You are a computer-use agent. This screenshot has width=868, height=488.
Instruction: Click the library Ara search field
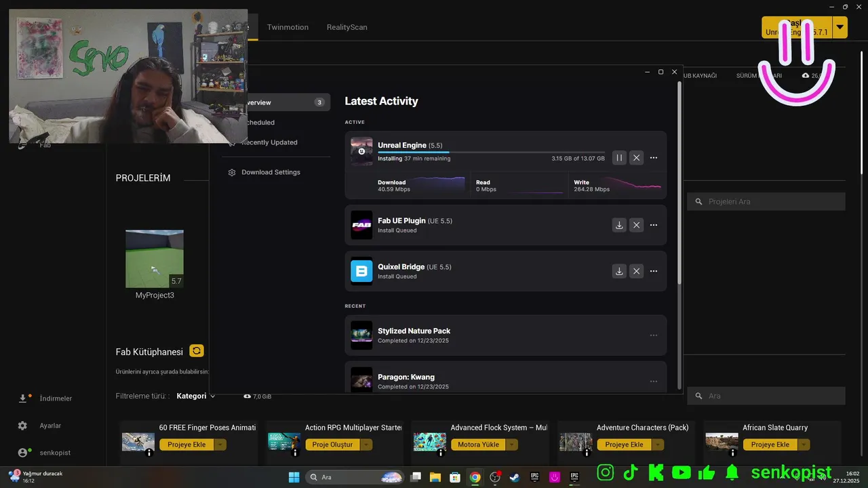coord(766,396)
